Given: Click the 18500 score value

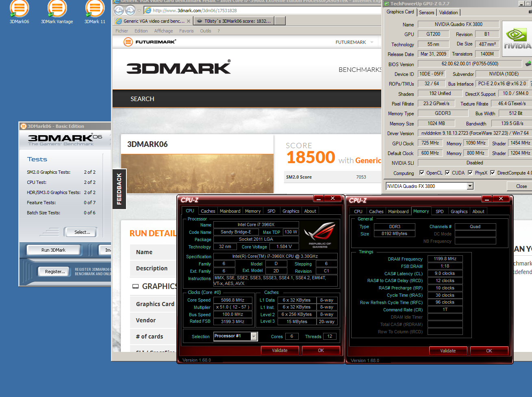Looking at the screenshot, I should (x=311, y=158).
